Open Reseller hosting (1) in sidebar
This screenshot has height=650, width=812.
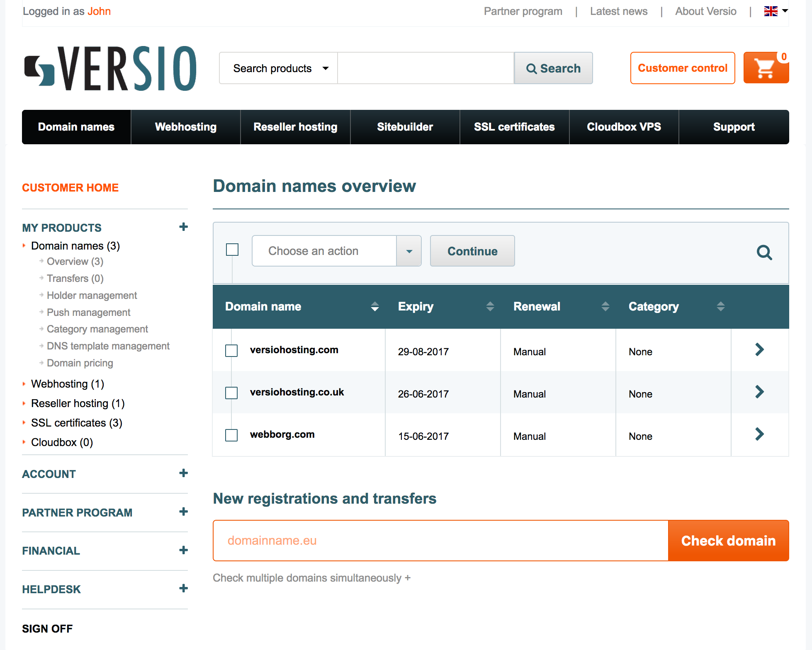(78, 403)
